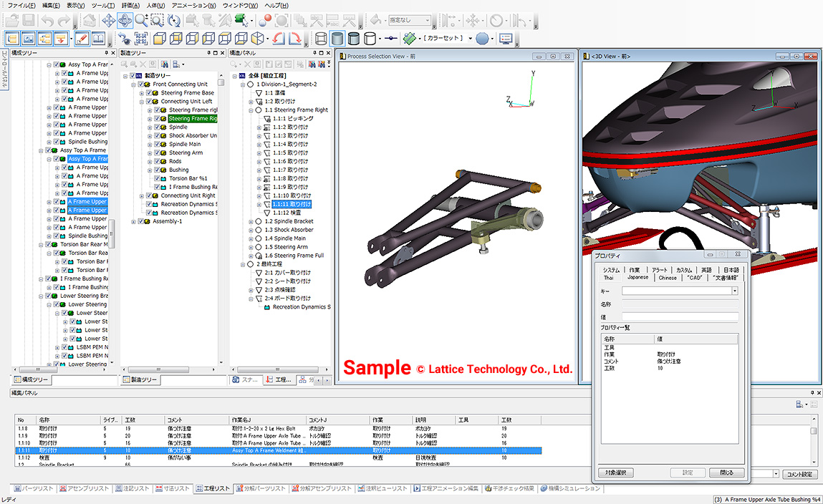Click the undo arrow in toolbar
The height and width of the screenshot is (504, 823).
coord(47,21)
